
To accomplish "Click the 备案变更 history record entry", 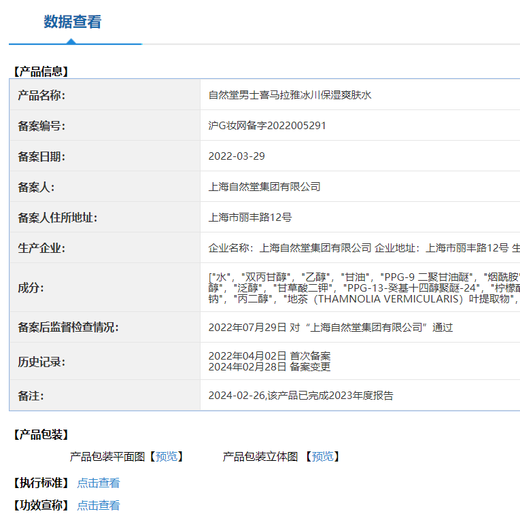I will click(x=269, y=367).
